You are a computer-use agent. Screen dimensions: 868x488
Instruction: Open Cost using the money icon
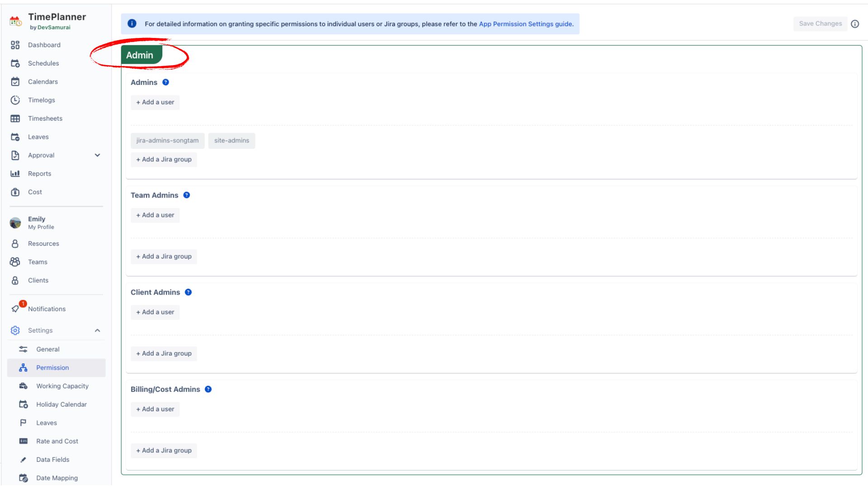pyautogui.click(x=15, y=192)
